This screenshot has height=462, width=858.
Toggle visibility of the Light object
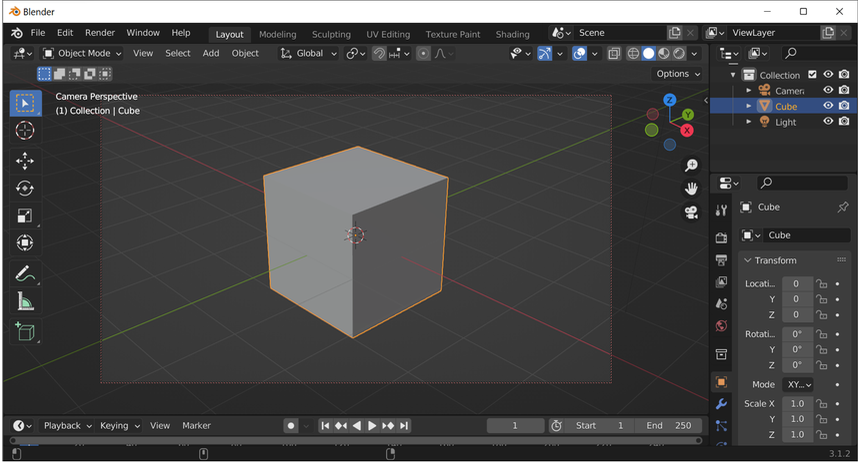click(828, 121)
